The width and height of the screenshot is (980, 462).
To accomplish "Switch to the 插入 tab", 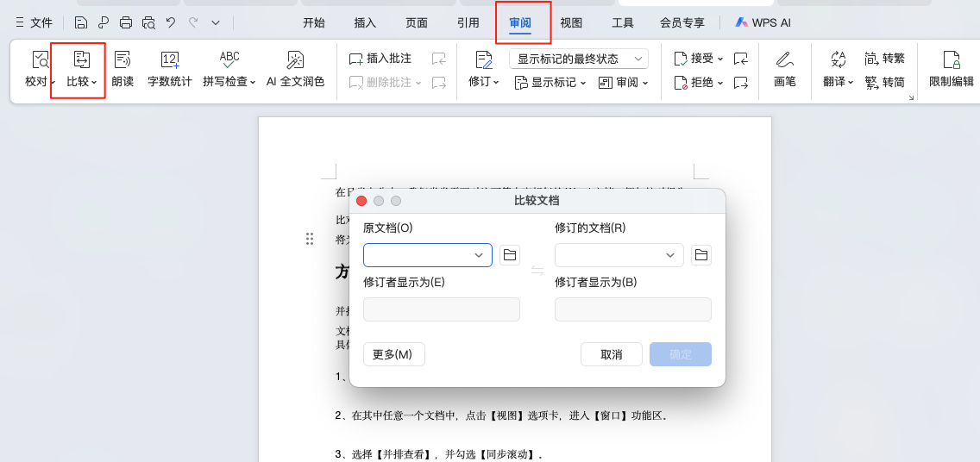I will tap(365, 23).
